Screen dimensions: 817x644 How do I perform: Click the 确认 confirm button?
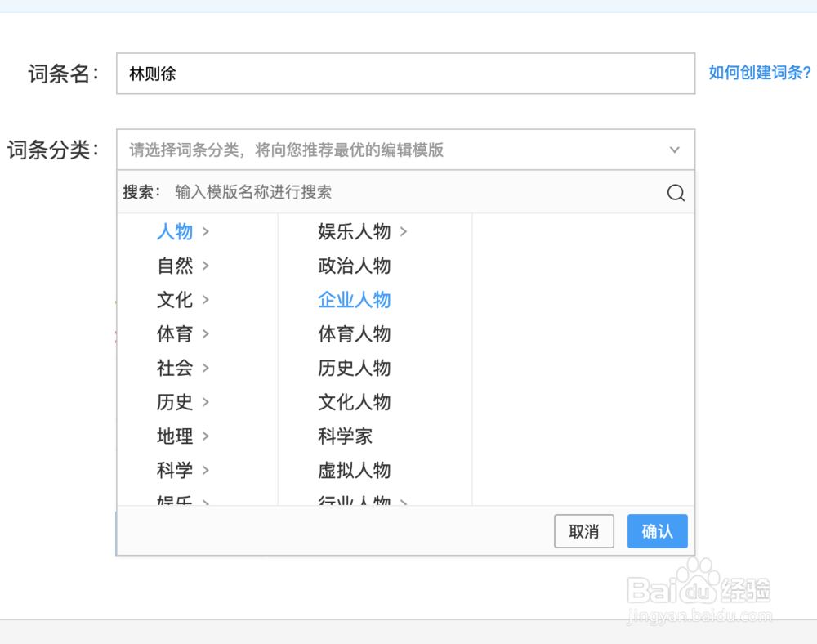(x=657, y=531)
